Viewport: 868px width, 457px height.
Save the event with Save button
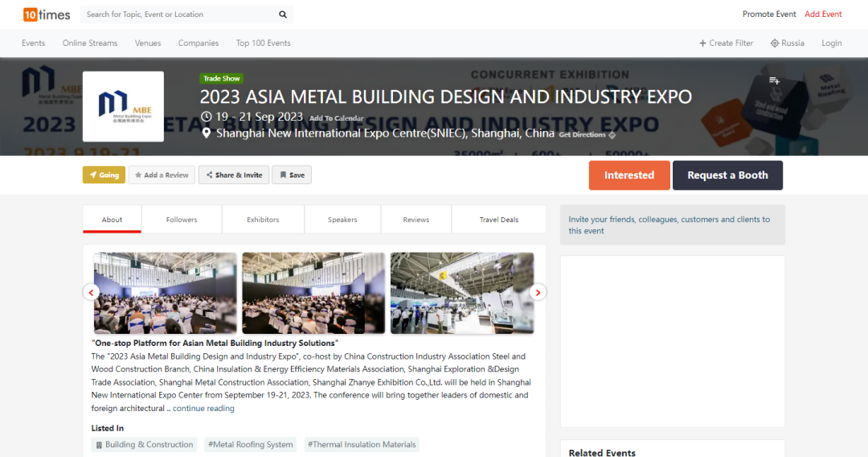coord(292,175)
